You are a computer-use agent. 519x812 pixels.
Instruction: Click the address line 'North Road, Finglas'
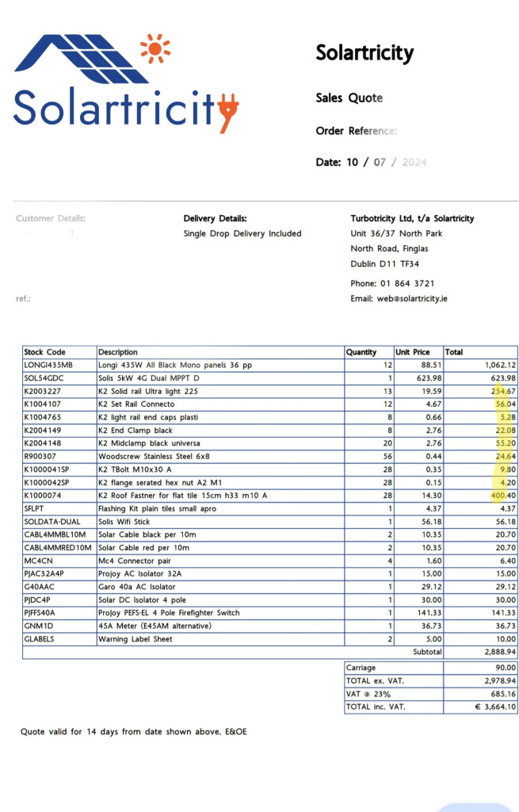click(389, 248)
